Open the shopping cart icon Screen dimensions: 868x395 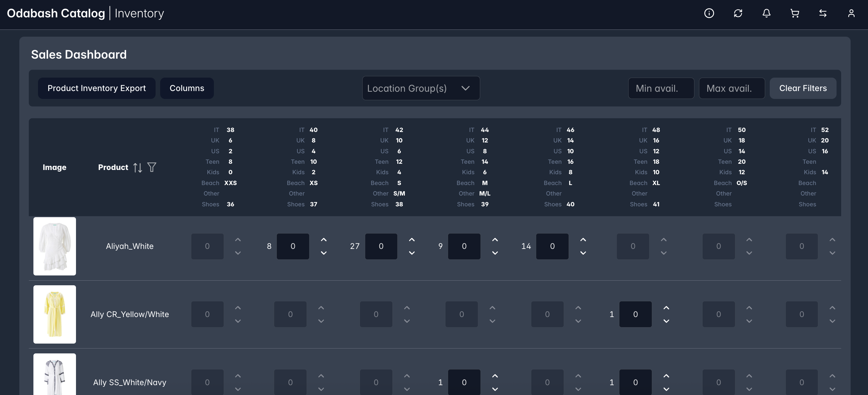(x=795, y=13)
